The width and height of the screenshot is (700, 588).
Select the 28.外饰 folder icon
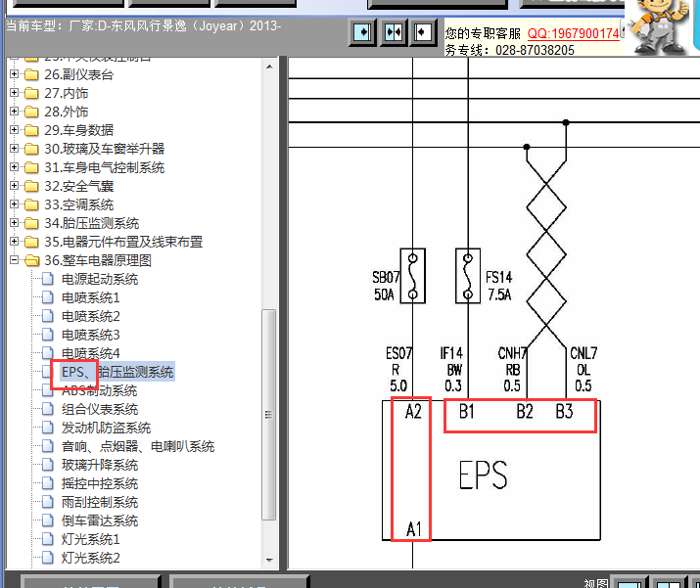31,112
